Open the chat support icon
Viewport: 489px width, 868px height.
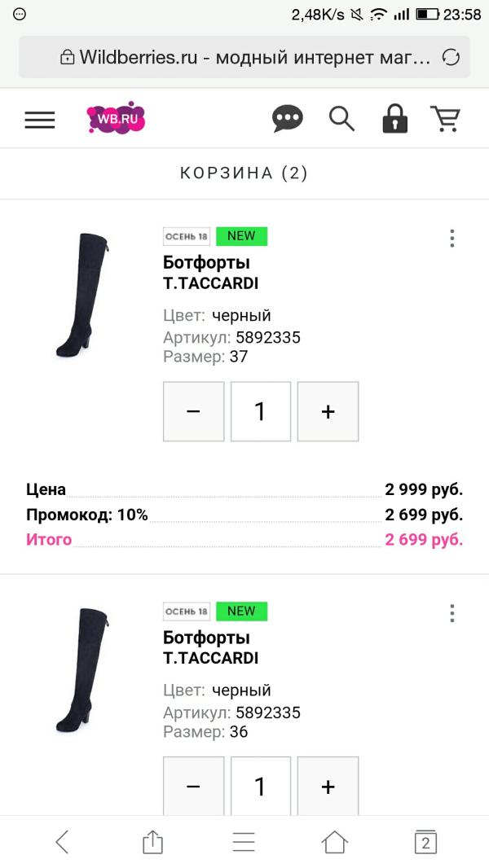coord(287,119)
